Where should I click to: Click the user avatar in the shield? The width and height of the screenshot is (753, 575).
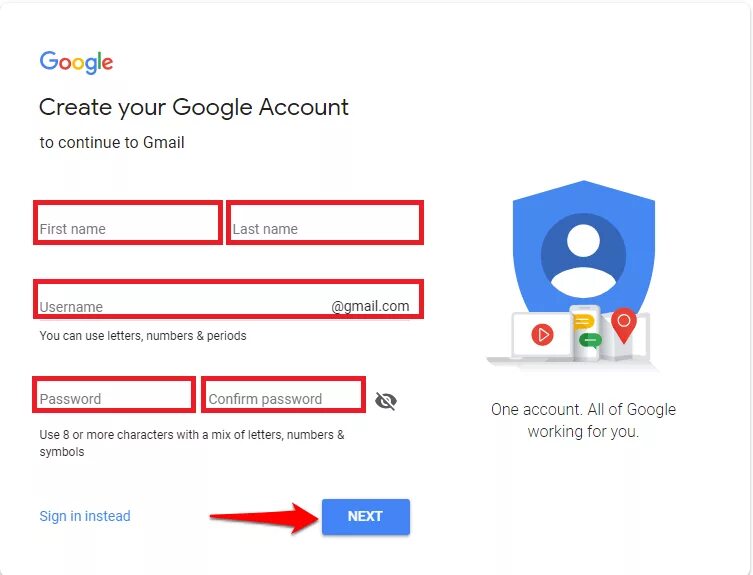tap(583, 256)
